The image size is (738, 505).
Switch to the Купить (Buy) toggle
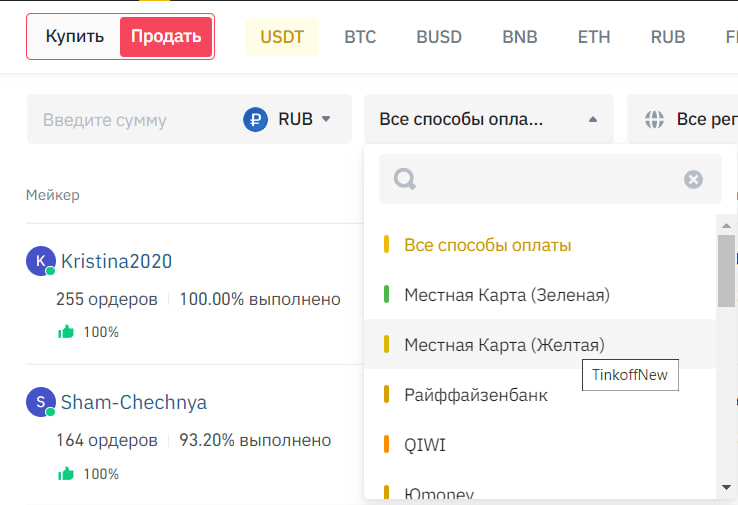pos(75,37)
